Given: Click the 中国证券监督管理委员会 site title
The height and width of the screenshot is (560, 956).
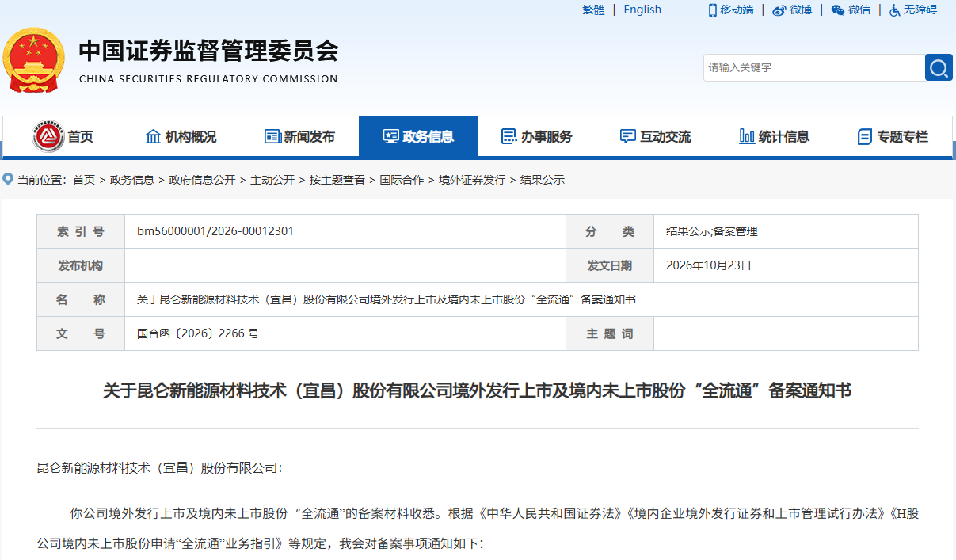Looking at the screenshot, I should [x=208, y=51].
